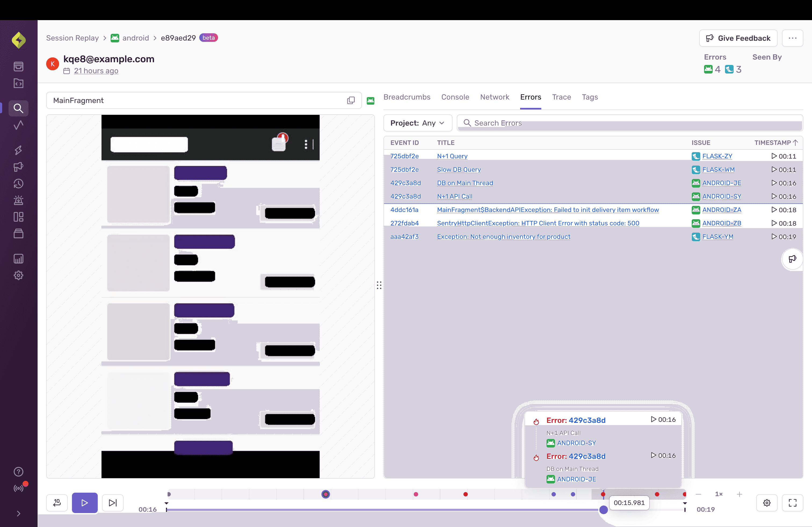Click the Give Feedback button
This screenshot has height=527, width=812.
738,38
